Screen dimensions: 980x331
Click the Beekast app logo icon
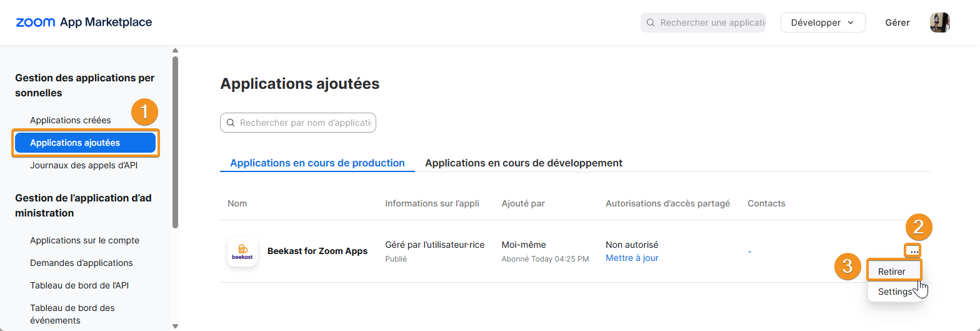point(242,252)
